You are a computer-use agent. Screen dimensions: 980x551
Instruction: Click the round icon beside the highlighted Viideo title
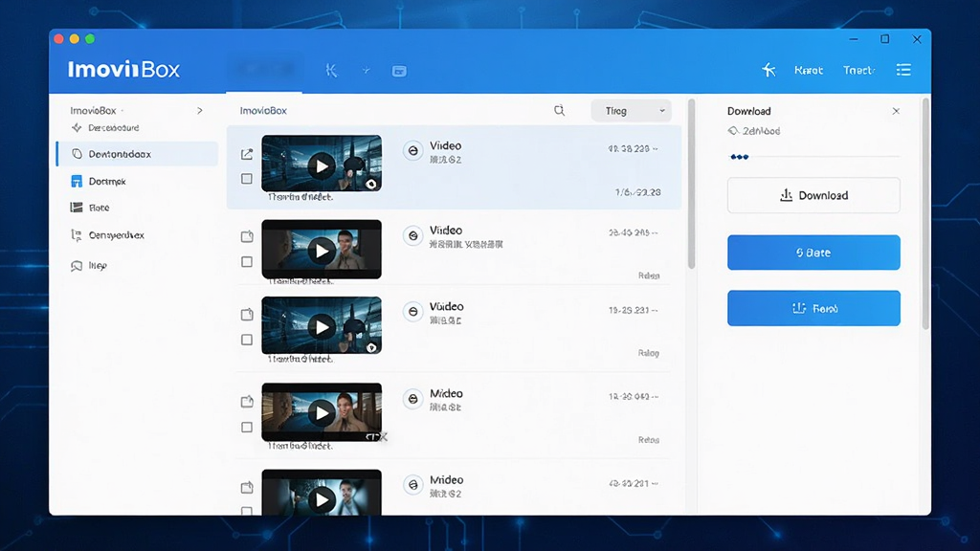coord(412,150)
